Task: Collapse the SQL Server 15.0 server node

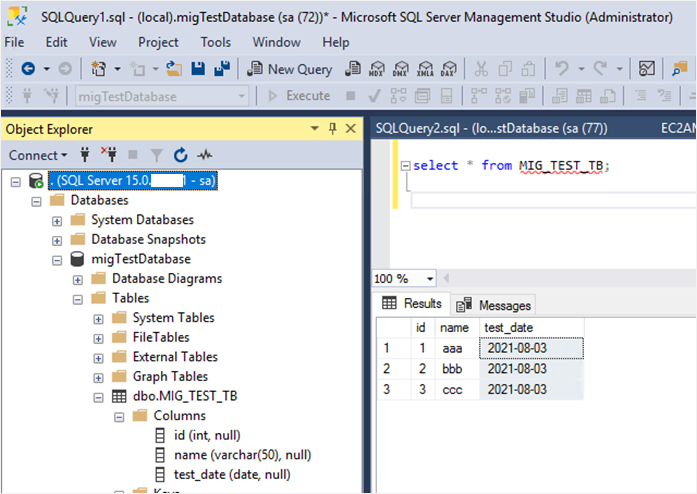Action: click(16, 182)
